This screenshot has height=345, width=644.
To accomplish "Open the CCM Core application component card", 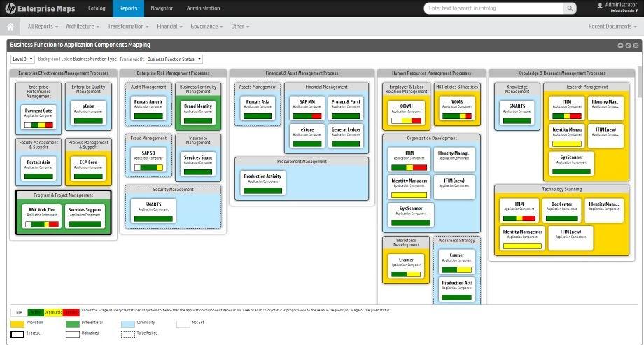I will 88,169.
